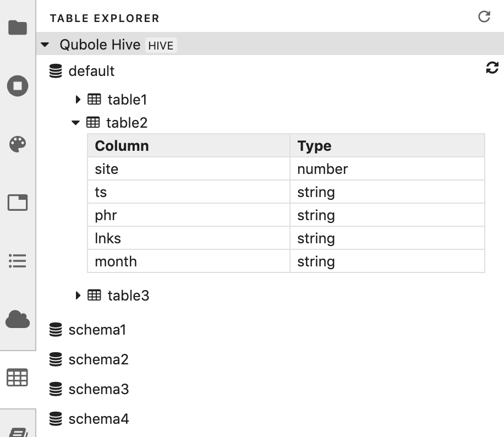Open the books icon at sidebar bottom
The height and width of the screenshot is (437, 504).
17,424
